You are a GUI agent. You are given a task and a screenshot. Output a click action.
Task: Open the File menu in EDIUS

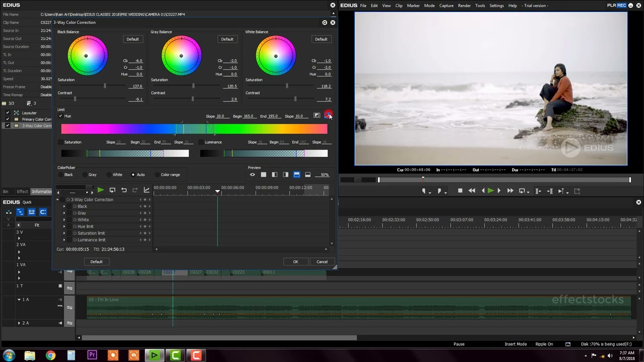[363, 6]
